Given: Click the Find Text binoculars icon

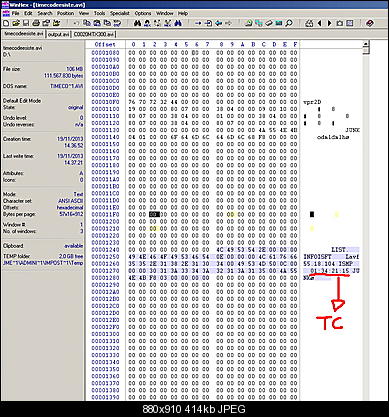Looking at the screenshot, I should [137, 23].
